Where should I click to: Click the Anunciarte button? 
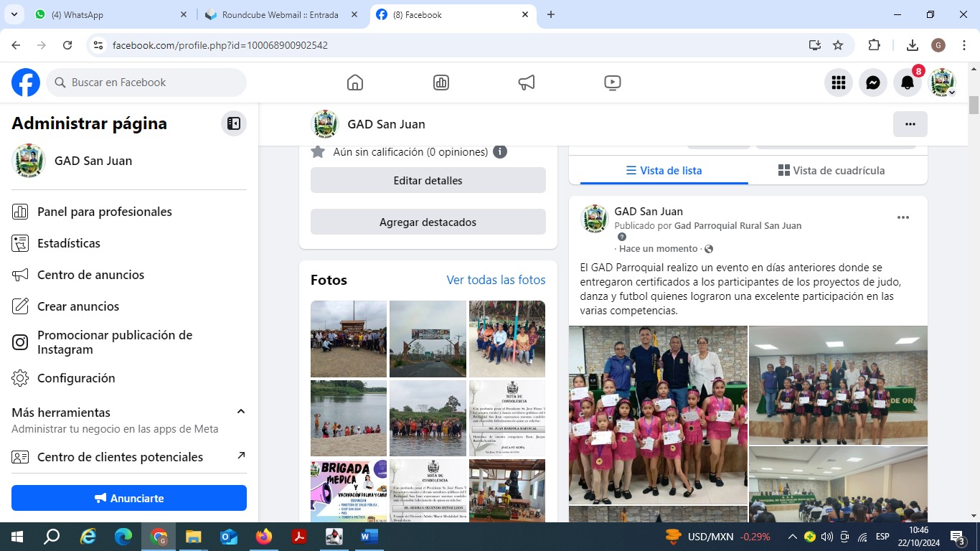(129, 498)
